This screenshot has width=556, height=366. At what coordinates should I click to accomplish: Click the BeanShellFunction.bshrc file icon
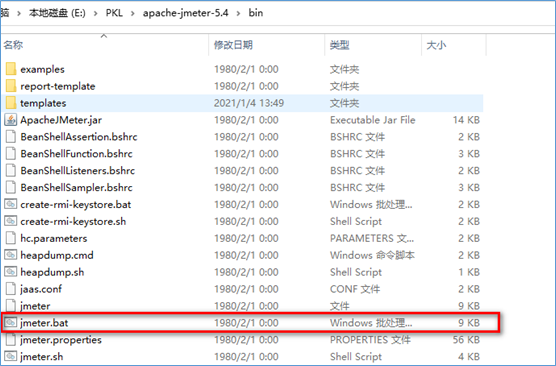(x=11, y=154)
